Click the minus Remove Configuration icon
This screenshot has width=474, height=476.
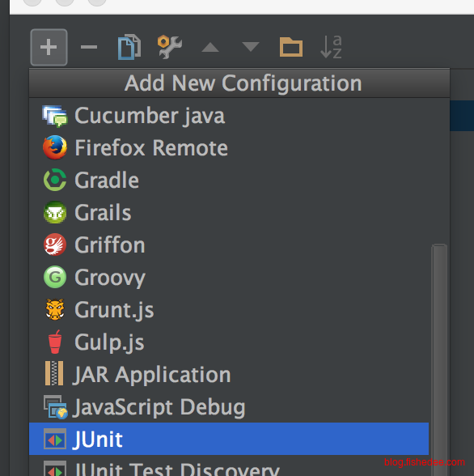89,47
